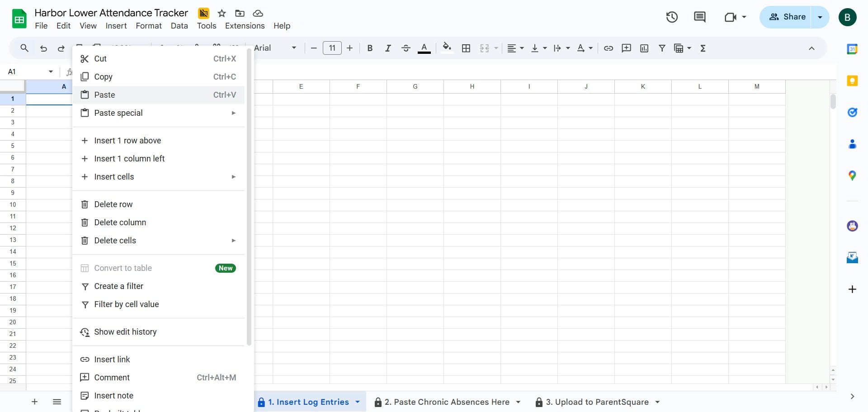Switch to Paste Chronic Absences Here tab
868x412 pixels.
click(448, 402)
